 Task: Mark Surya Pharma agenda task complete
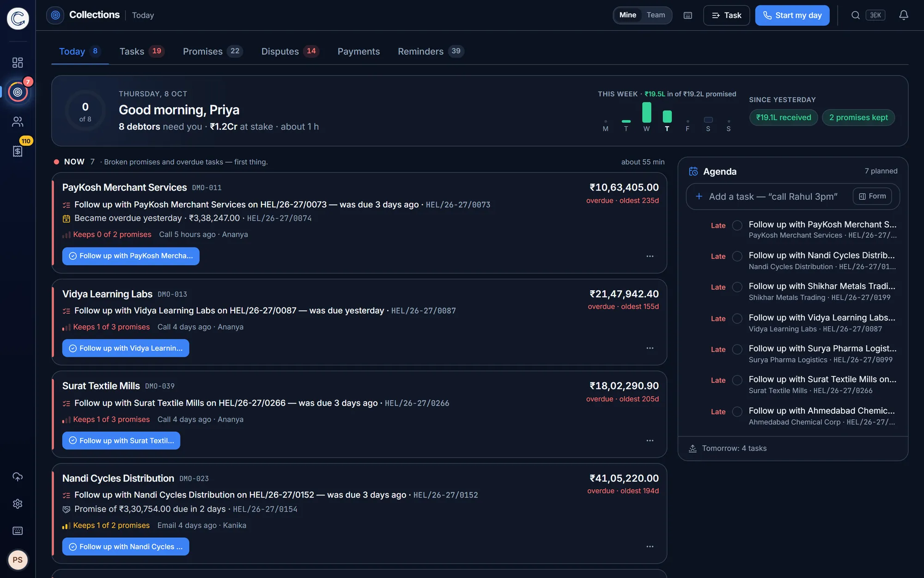[737, 350]
